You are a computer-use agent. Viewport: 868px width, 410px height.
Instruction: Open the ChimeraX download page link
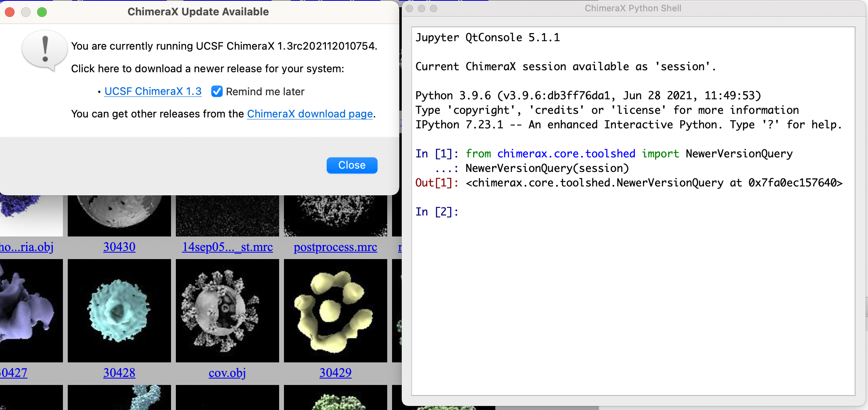(309, 114)
